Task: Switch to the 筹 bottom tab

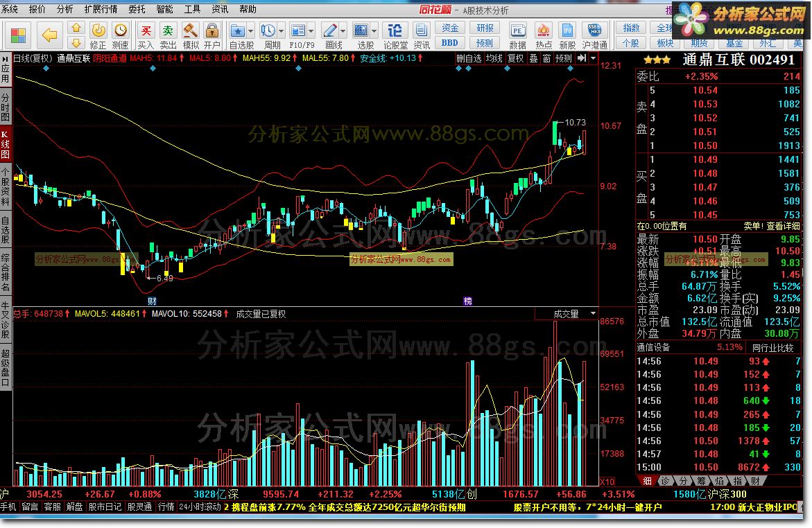Action: coord(701,481)
